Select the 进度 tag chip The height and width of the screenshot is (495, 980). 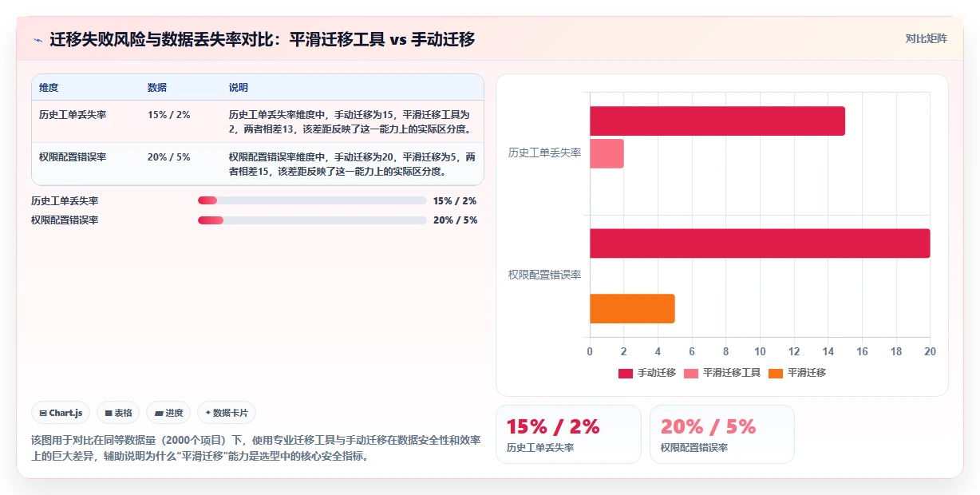tap(168, 413)
